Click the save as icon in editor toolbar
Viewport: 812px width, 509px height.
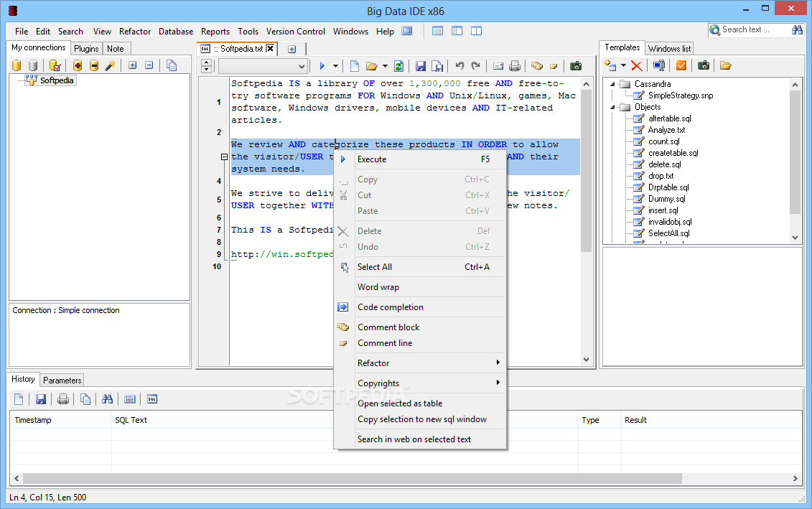[x=437, y=66]
